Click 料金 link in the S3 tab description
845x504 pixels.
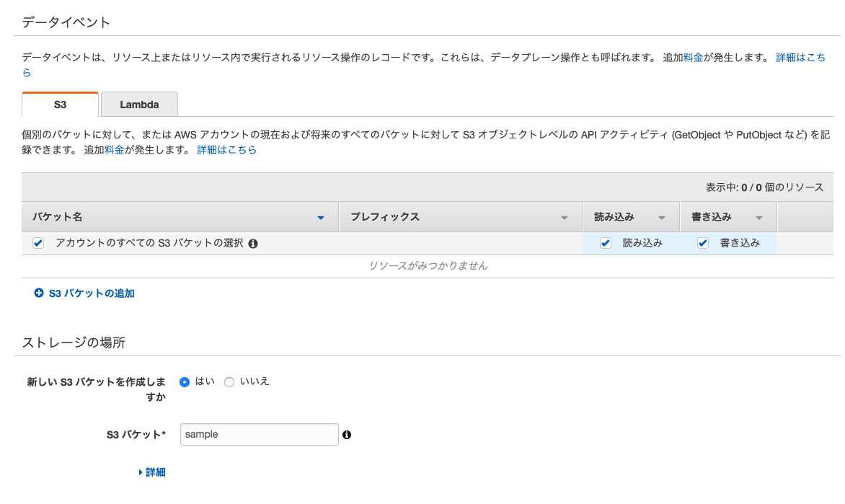114,150
